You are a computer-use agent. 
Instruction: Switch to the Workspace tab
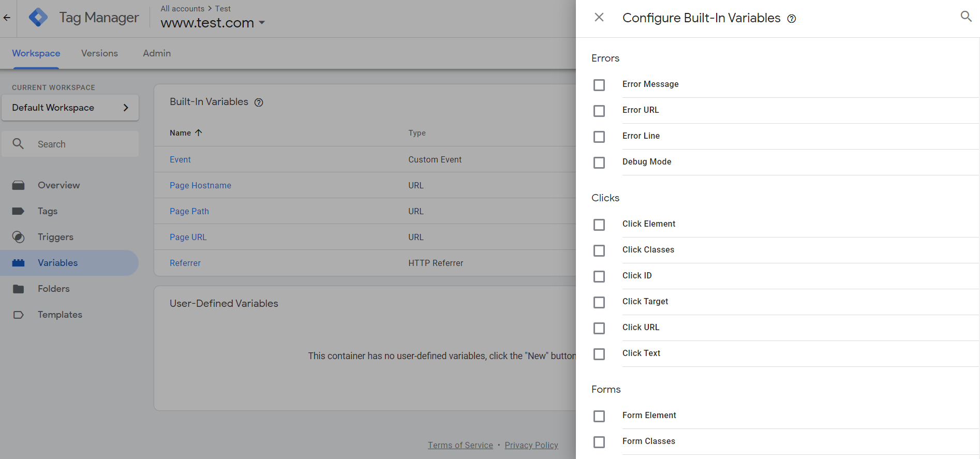tap(36, 53)
